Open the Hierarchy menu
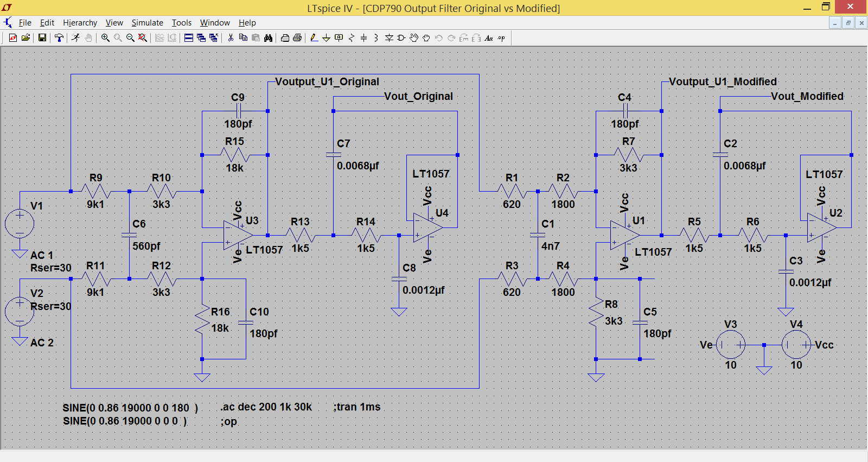Screen dimensions: 868x462 [x=80, y=23]
